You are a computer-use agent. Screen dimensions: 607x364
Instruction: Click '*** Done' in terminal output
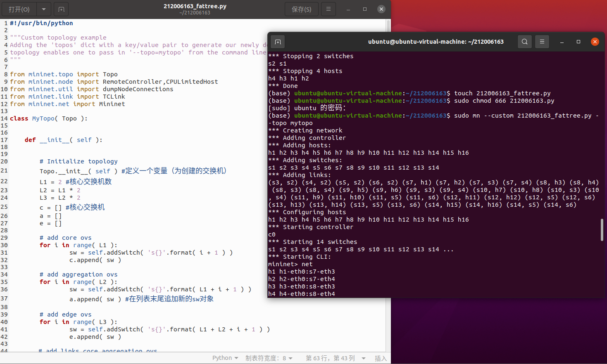click(283, 86)
